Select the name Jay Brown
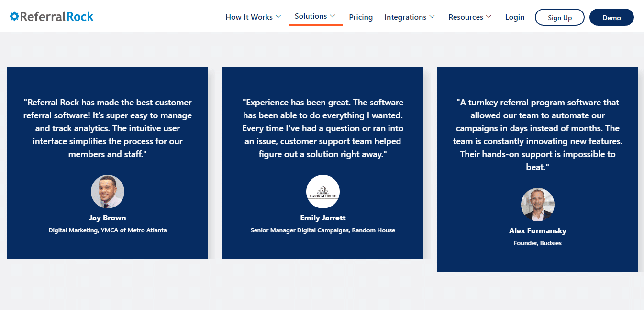Screen dimensions: 644x310 click(x=108, y=218)
